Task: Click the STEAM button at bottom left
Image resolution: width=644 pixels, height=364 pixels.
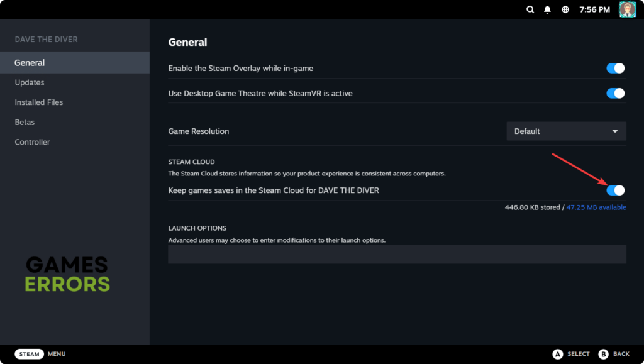Action: 28,353
